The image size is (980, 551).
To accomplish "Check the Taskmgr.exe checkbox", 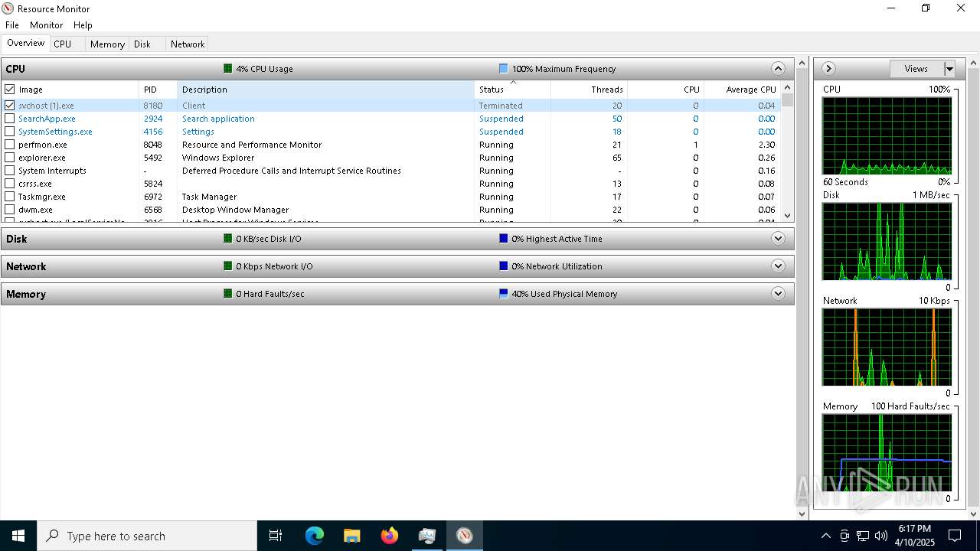I will click(x=10, y=197).
